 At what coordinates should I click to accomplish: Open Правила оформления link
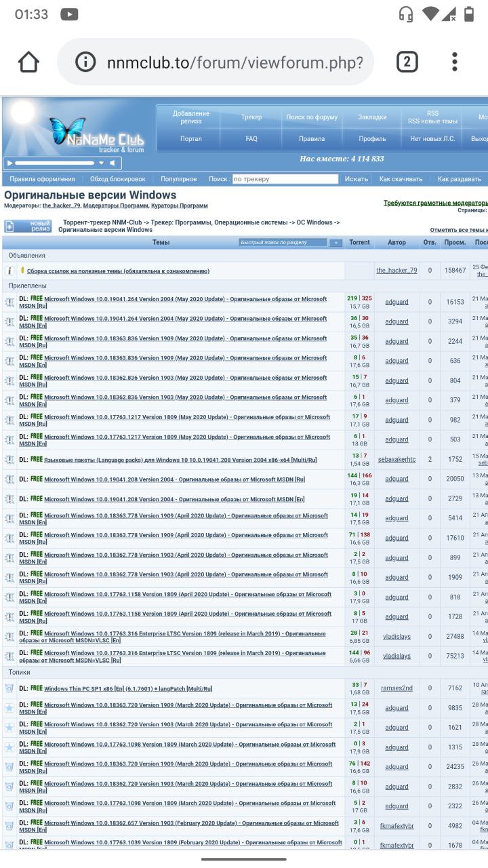click(42, 179)
